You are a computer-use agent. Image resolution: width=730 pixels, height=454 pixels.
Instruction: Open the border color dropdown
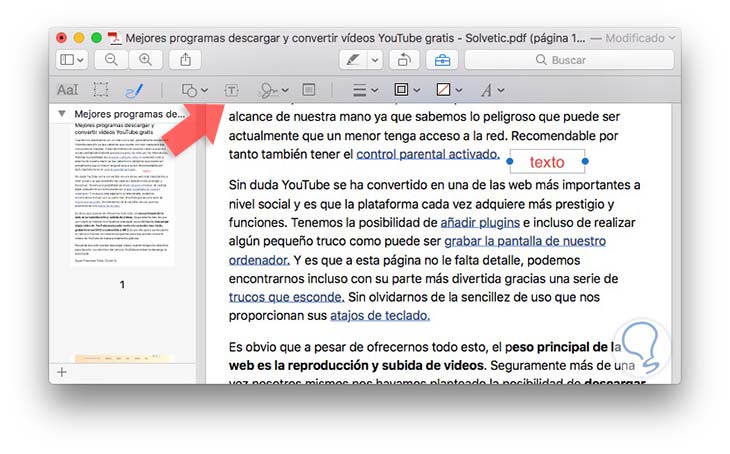tap(407, 90)
